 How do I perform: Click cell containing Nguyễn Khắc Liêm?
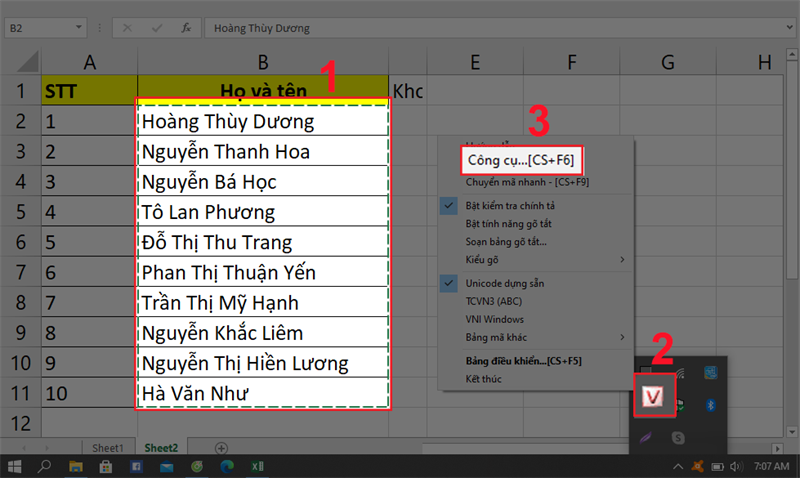(x=263, y=333)
